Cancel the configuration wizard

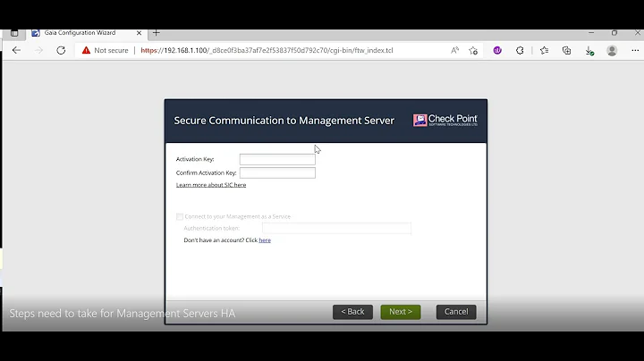[x=456, y=312]
